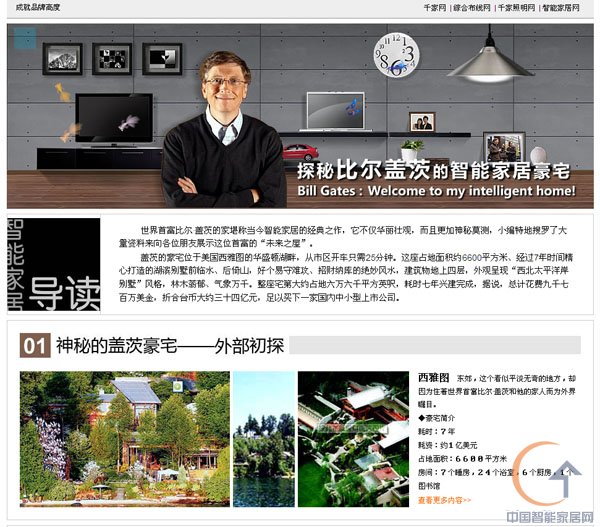This screenshot has height=527, width=600.
Task: Click the paragraph starting 世界首富比尔·盖茨
Action: pyautogui.click(x=342, y=237)
